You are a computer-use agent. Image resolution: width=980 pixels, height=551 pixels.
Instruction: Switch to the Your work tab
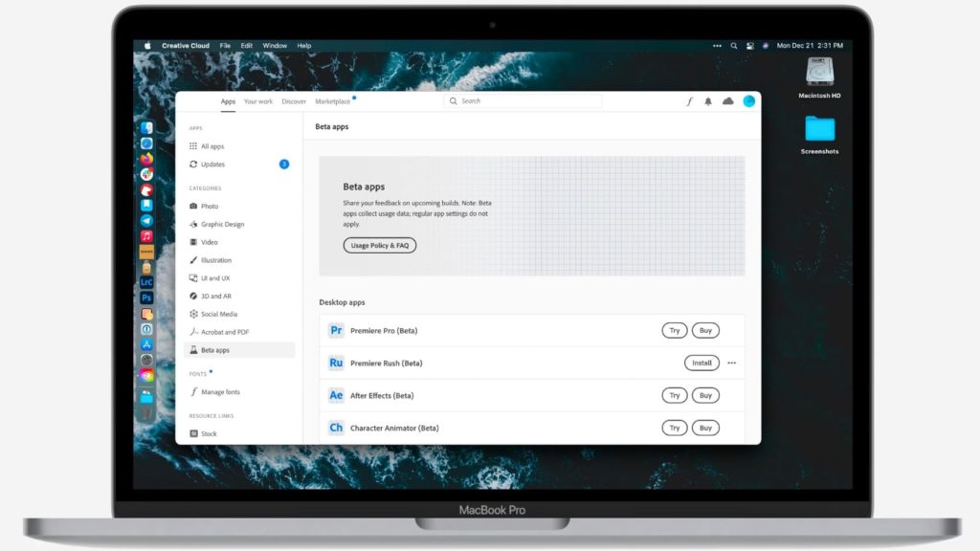(258, 101)
